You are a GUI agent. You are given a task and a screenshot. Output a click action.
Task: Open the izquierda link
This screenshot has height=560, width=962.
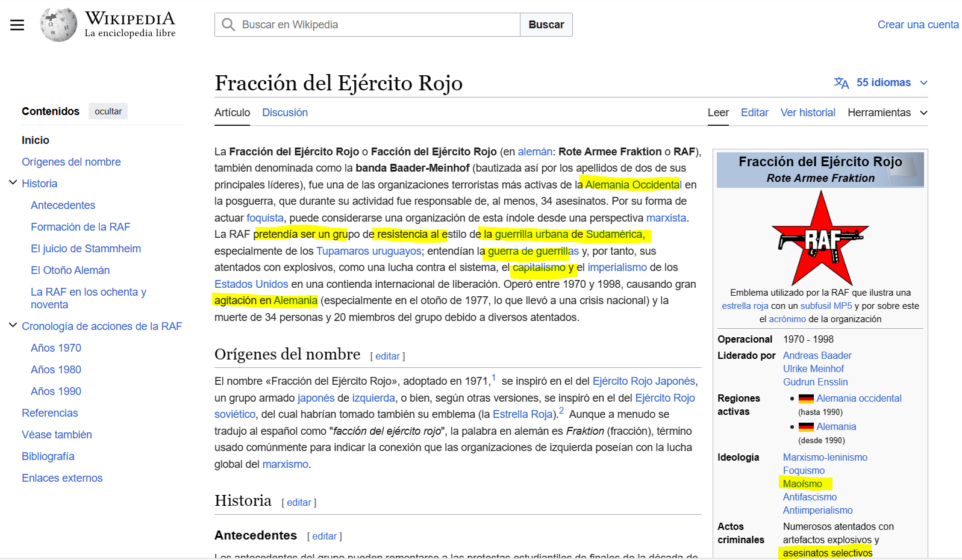[x=373, y=398]
